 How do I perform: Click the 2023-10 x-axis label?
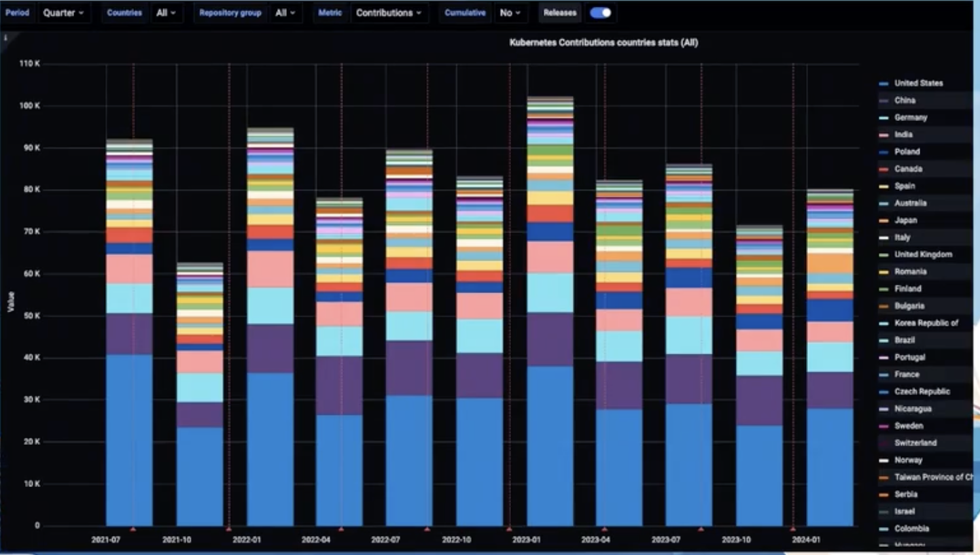pos(736,540)
